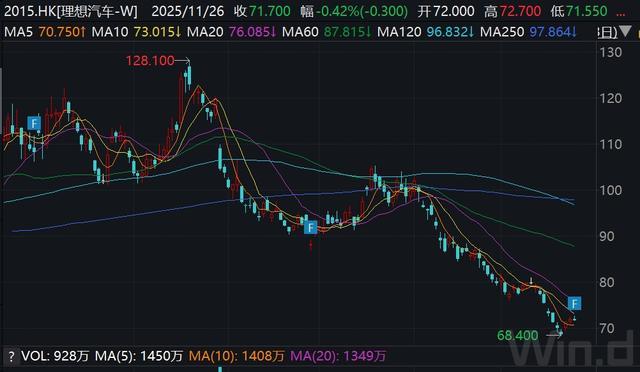Click the 100 price axis label
Image resolution: width=640 pixels, height=372 pixels.
611,190
